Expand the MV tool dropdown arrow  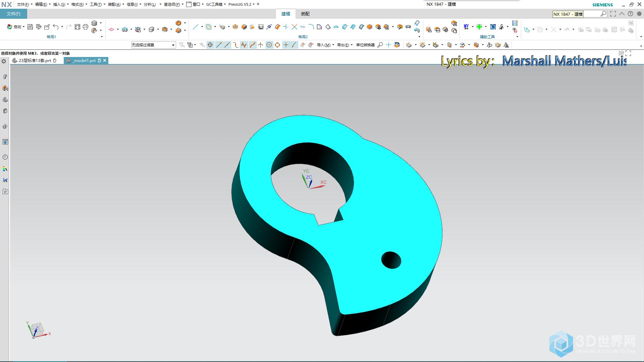click(x=473, y=27)
